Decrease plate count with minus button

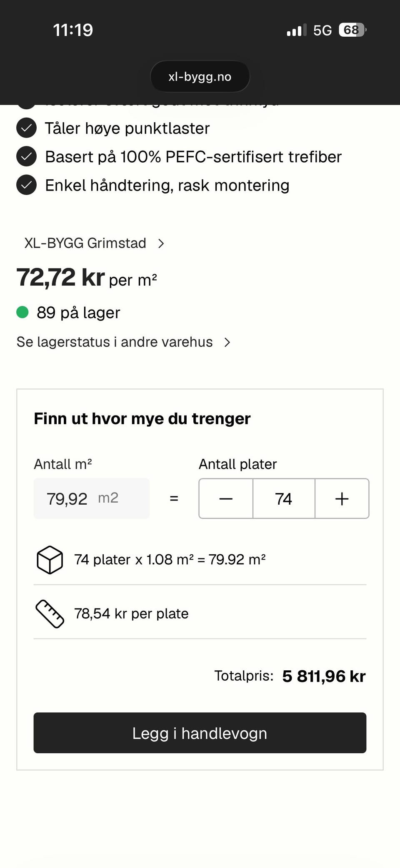coord(226,498)
